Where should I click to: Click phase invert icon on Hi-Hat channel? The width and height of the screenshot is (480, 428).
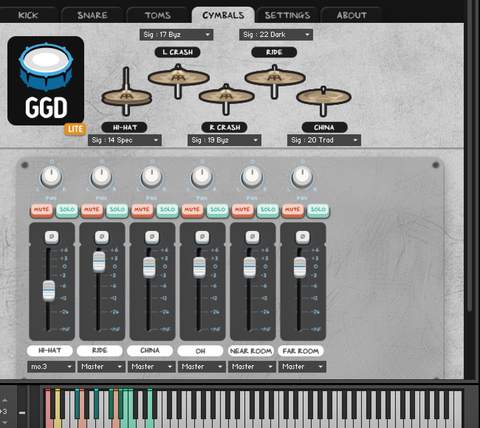(x=52, y=237)
